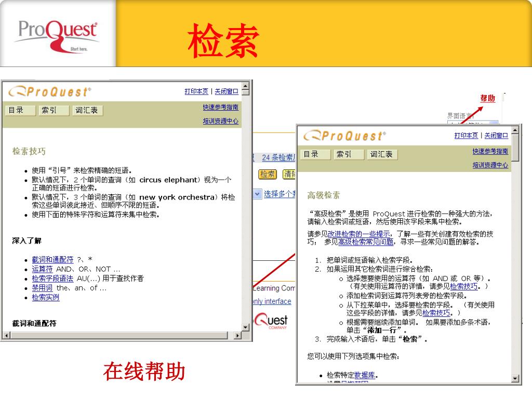Click the ProQuest slide logo at top left
The image size is (532, 399).
point(57,33)
